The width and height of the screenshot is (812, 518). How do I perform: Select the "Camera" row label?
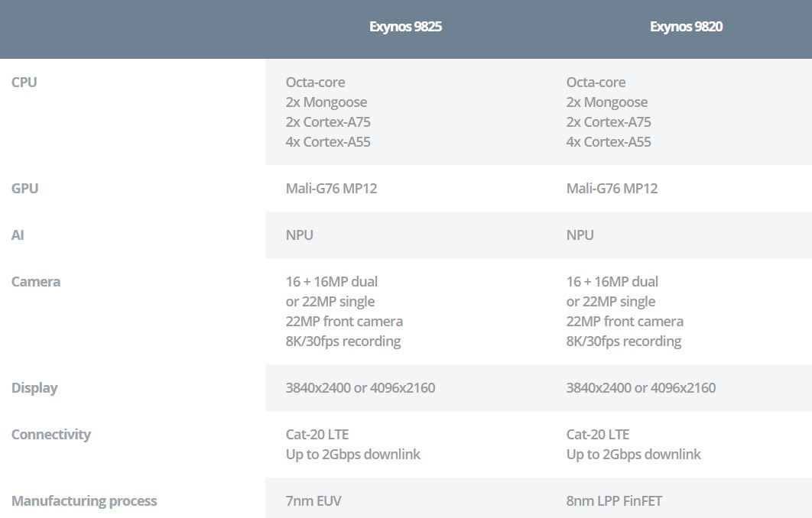pyautogui.click(x=36, y=281)
